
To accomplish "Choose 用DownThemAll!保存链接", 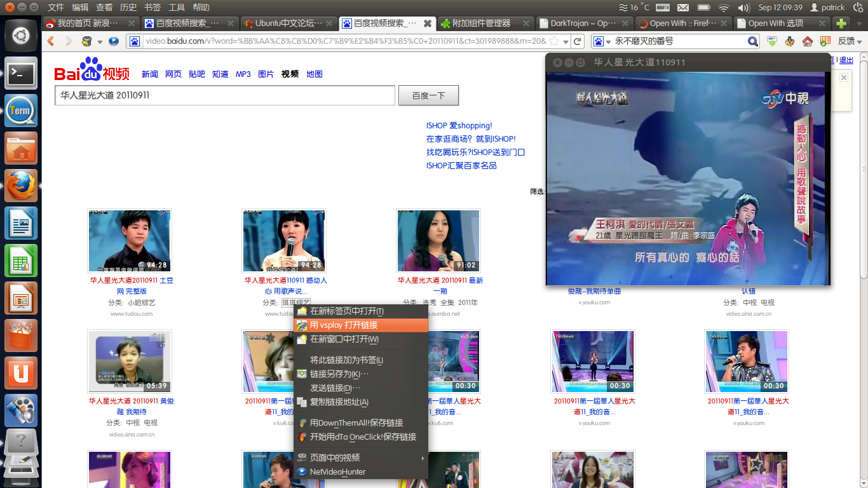I will click(361, 423).
